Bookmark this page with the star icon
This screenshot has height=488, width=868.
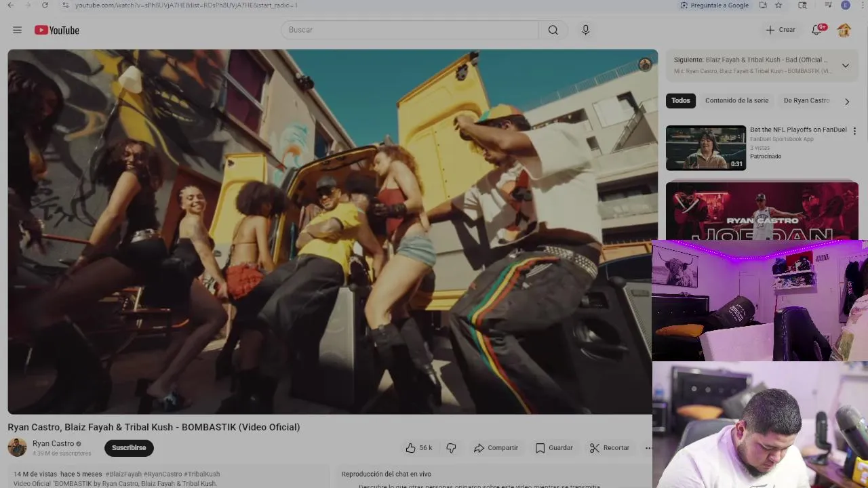(778, 5)
